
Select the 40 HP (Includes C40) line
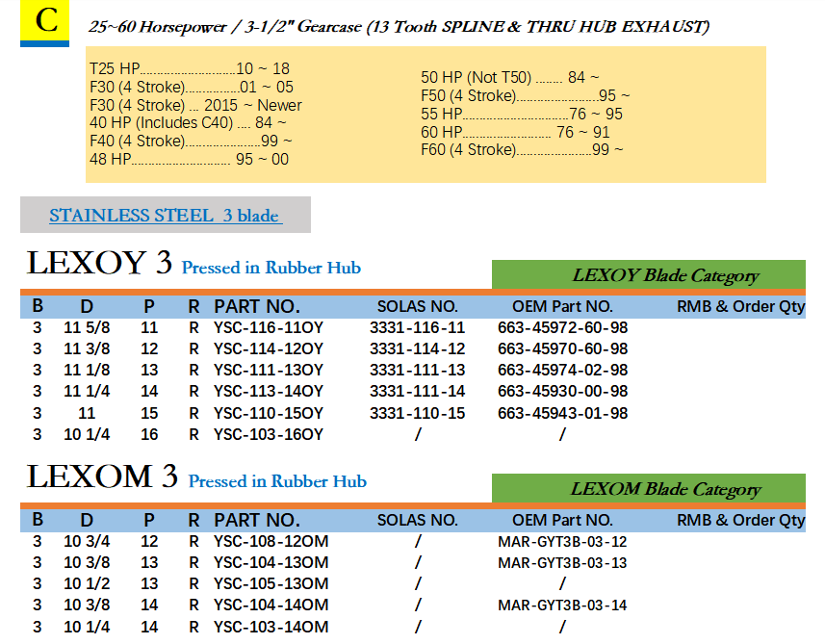click(x=188, y=122)
